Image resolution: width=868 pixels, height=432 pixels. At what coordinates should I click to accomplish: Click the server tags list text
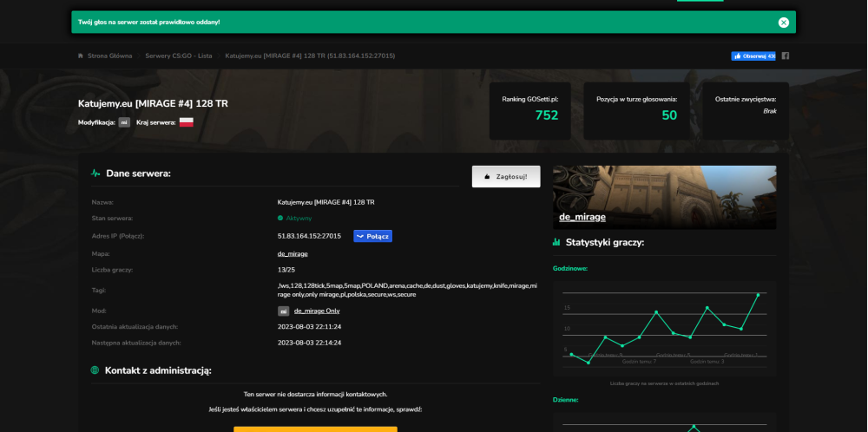tap(407, 290)
